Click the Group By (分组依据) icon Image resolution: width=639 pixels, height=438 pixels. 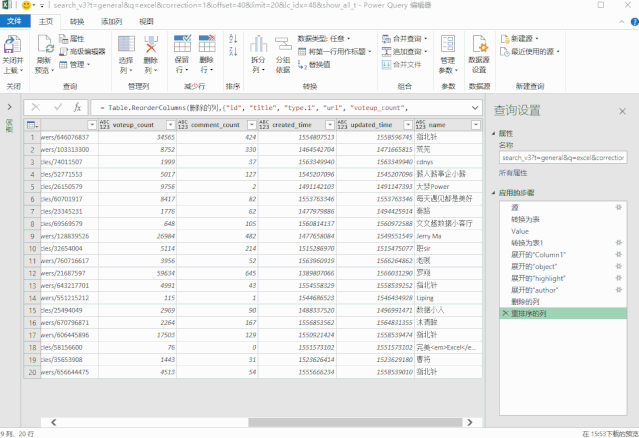(x=283, y=44)
